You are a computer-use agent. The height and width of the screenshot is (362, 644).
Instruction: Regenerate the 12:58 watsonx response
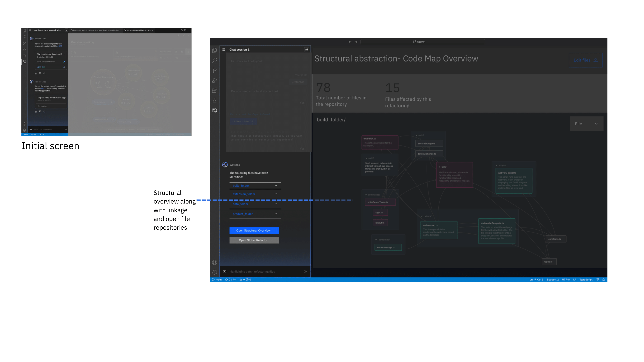click(x=44, y=111)
